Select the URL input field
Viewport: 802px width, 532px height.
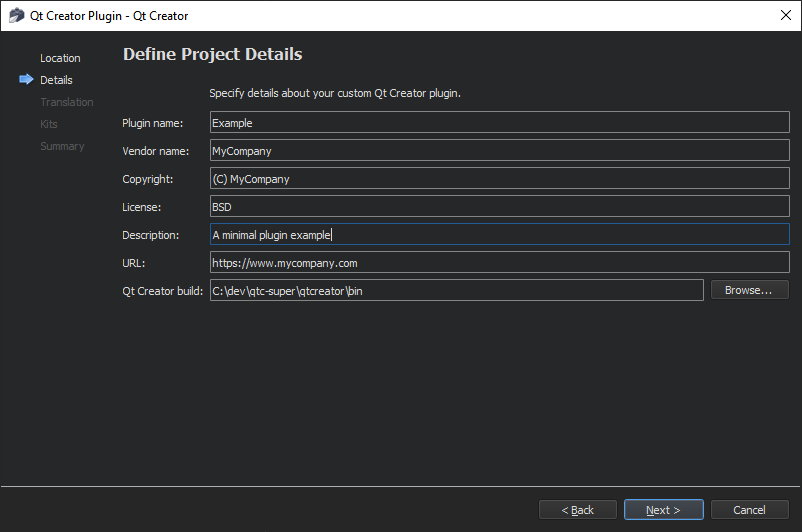(x=499, y=263)
